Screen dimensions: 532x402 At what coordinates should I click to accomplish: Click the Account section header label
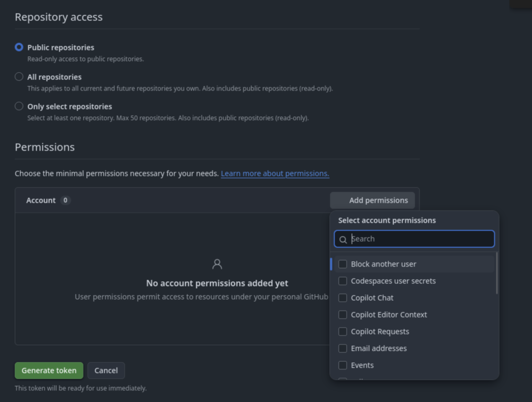tap(41, 200)
